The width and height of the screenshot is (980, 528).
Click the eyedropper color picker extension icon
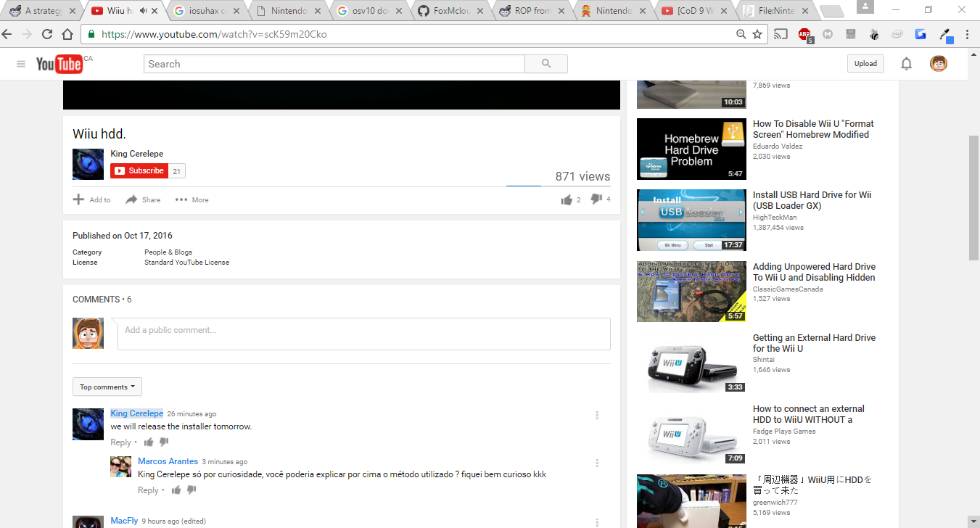click(x=944, y=34)
